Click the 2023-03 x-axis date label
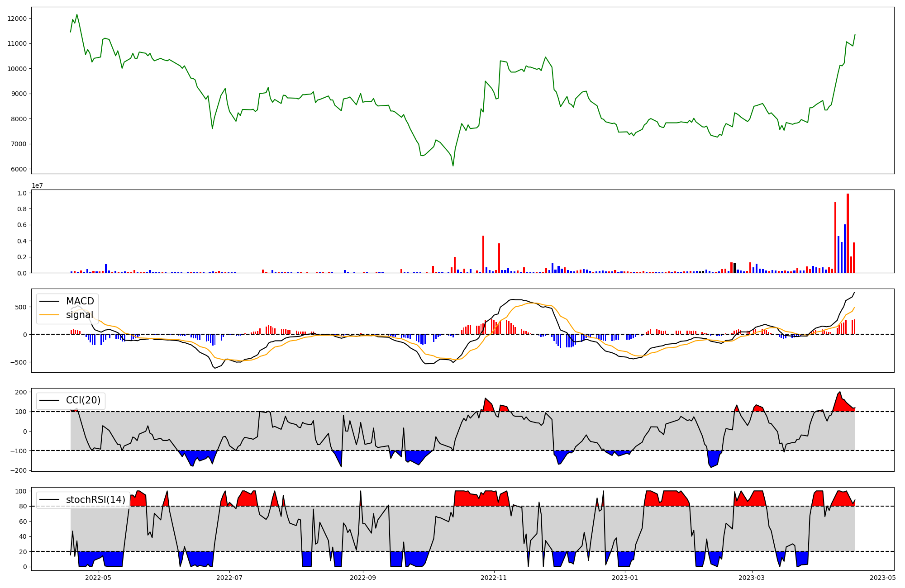 coord(752,578)
